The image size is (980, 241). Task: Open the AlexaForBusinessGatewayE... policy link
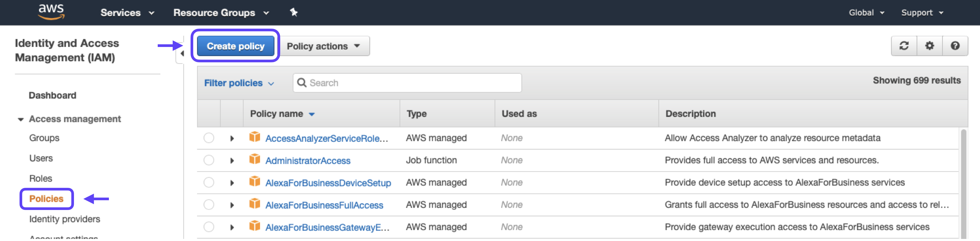[327, 227]
